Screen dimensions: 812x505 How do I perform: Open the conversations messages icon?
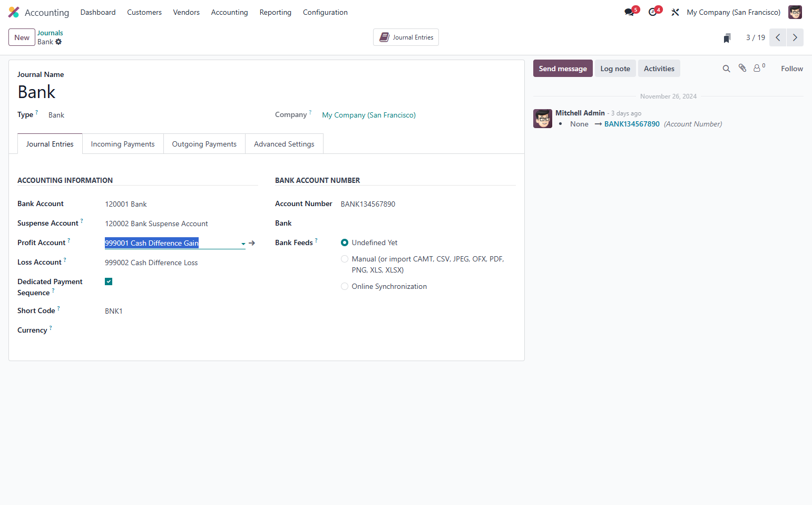click(x=630, y=12)
